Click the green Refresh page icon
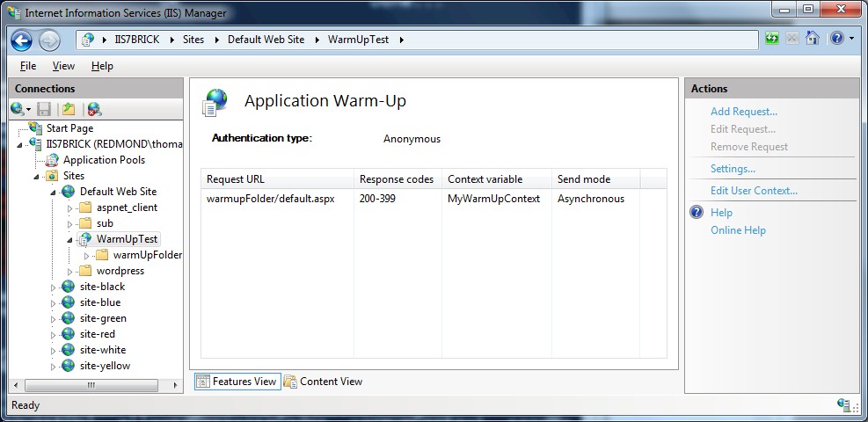 point(771,39)
